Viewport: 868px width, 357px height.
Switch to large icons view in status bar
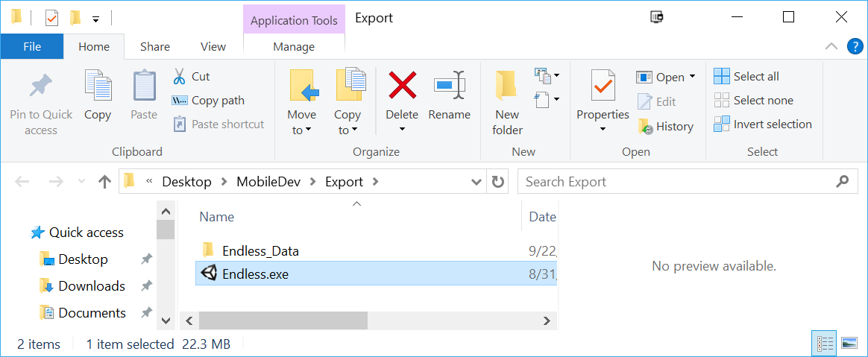(x=849, y=344)
